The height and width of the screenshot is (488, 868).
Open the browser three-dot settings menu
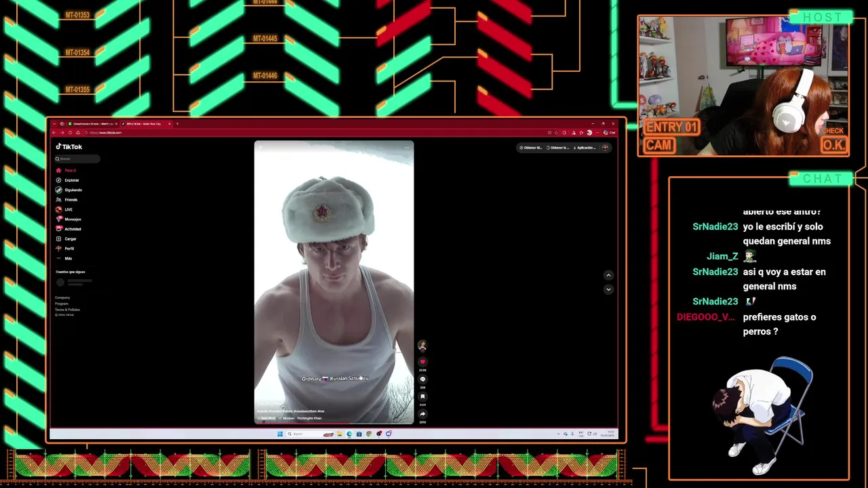(x=597, y=133)
